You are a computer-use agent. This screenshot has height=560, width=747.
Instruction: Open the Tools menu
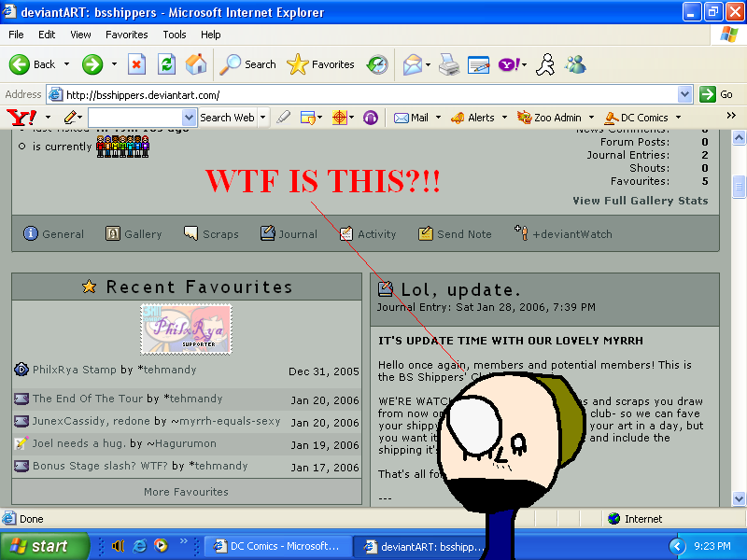tap(175, 35)
